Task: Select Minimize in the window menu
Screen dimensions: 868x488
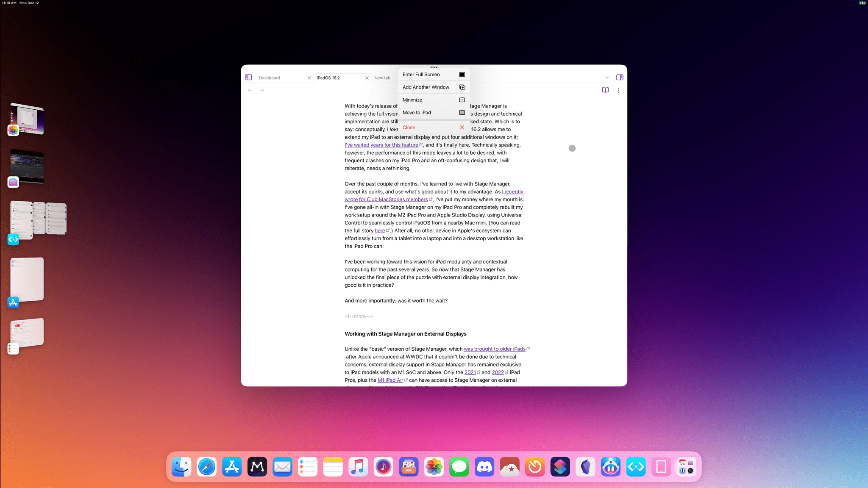Action: pyautogui.click(x=434, y=100)
